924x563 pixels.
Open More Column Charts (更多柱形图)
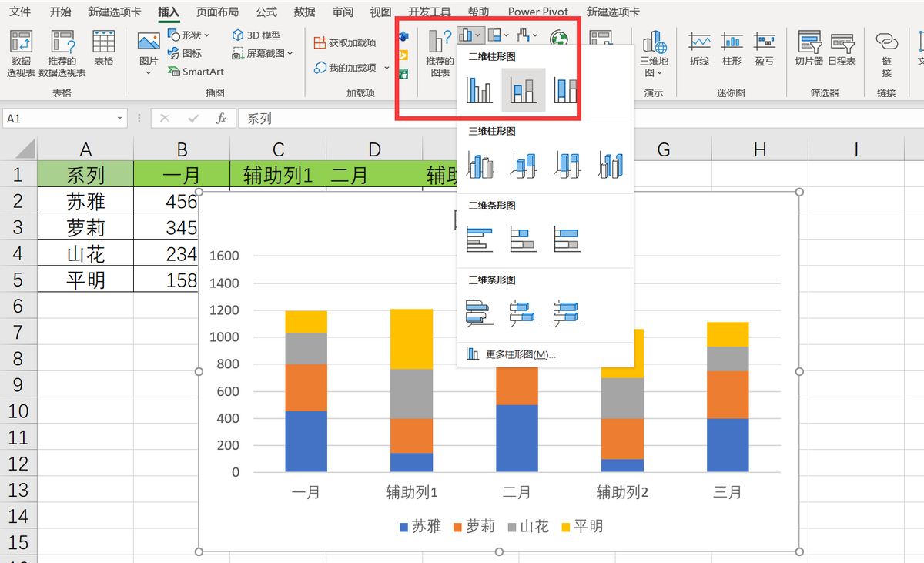pos(545,354)
